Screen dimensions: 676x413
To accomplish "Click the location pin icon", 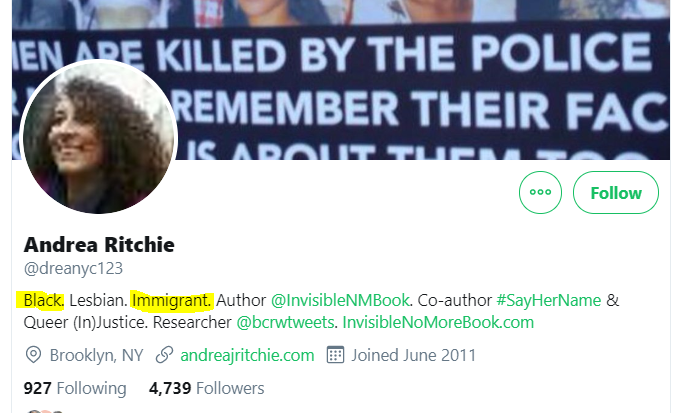I will [33, 355].
